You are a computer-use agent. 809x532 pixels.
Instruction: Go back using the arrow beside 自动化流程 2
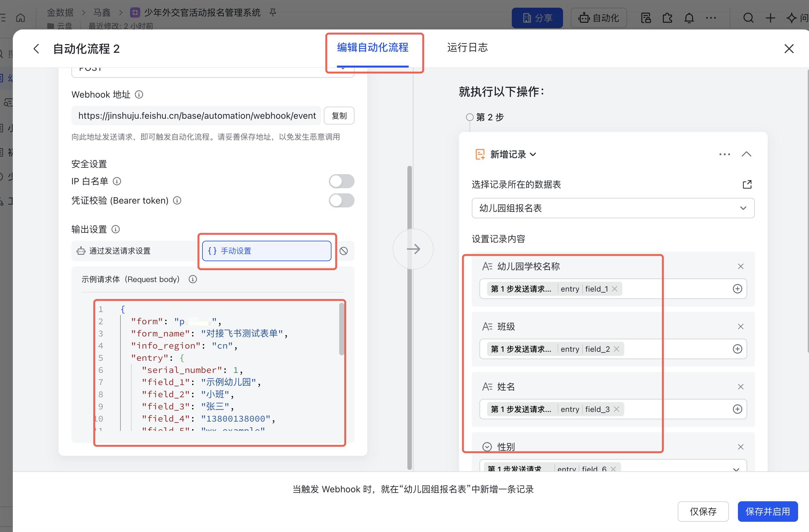click(x=37, y=49)
